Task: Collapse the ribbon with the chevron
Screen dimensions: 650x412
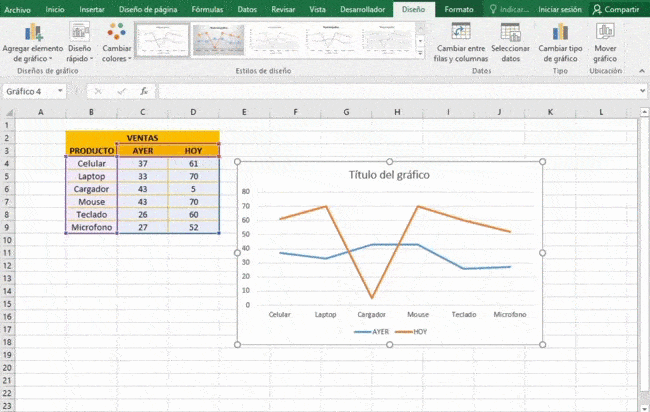Action: point(642,71)
